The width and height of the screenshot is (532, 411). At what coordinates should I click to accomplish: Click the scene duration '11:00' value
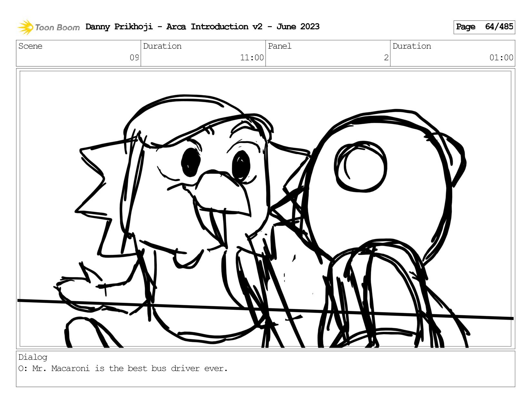(252, 58)
